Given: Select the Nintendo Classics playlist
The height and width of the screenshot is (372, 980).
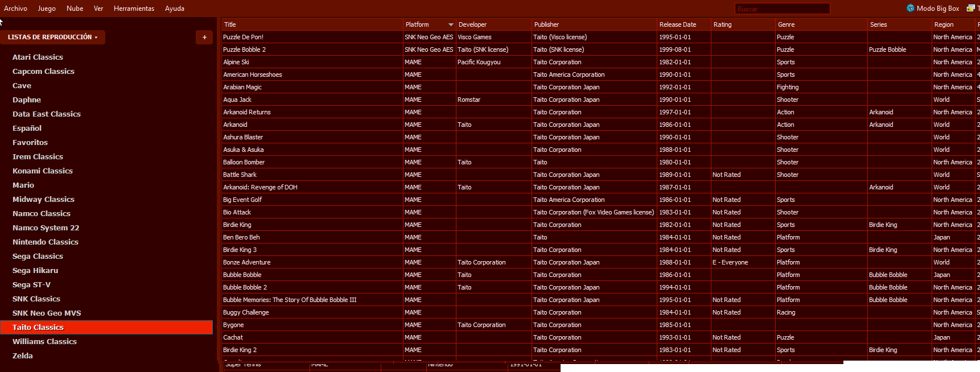Looking at the screenshot, I should 106,242.
